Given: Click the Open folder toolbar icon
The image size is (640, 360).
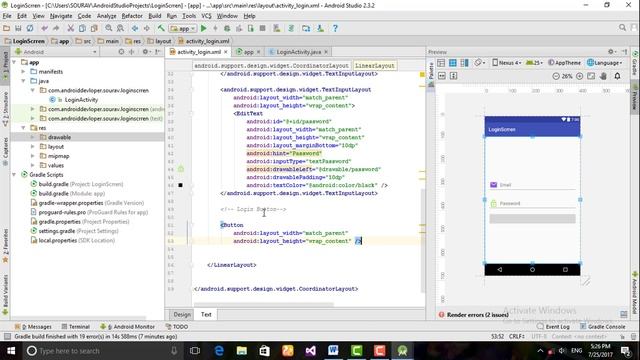Looking at the screenshot, I should pyautogui.click(x=7, y=28).
